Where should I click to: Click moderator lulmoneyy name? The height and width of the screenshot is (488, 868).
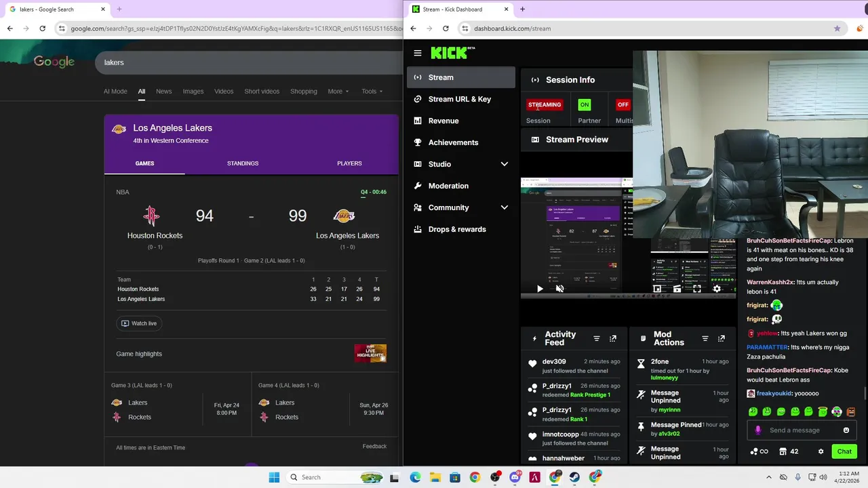pyautogui.click(x=665, y=378)
